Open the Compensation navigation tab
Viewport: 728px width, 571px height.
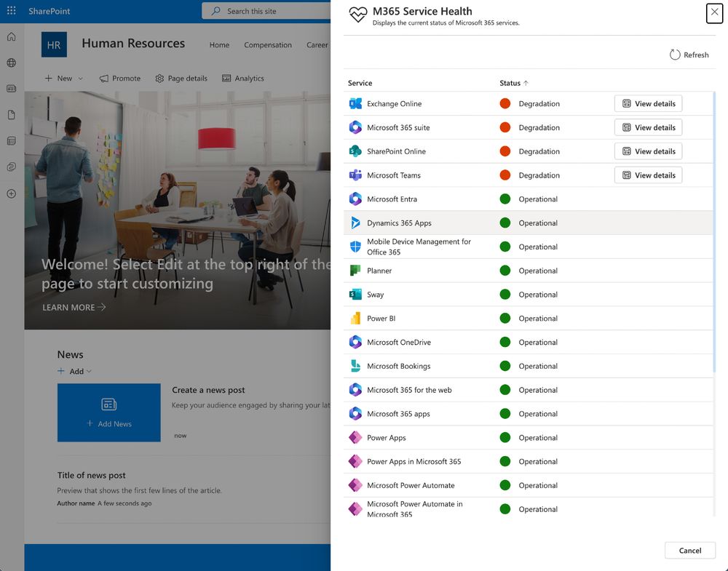(268, 45)
